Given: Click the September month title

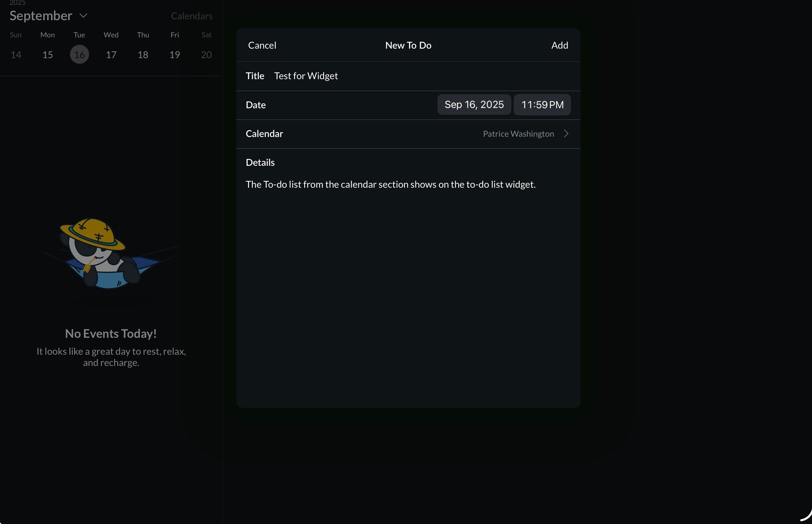Looking at the screenshot, I should point(41,16).
